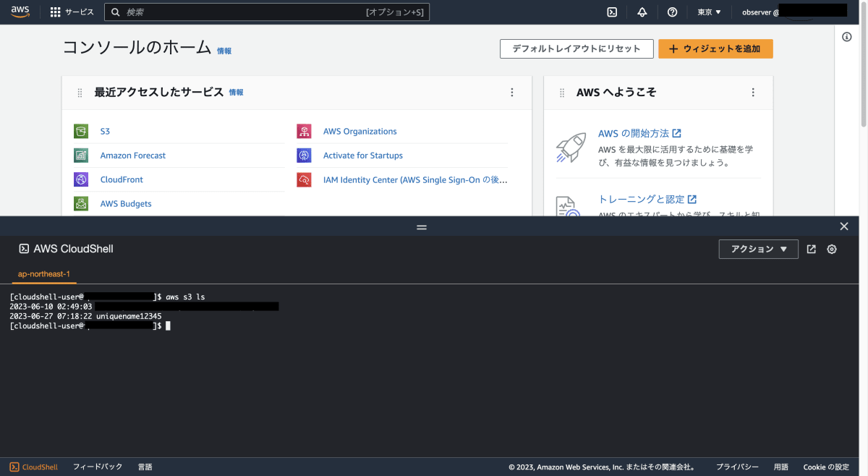
Task: Click デフォルトレイアウトにリセット button
Action: (576, 48)
